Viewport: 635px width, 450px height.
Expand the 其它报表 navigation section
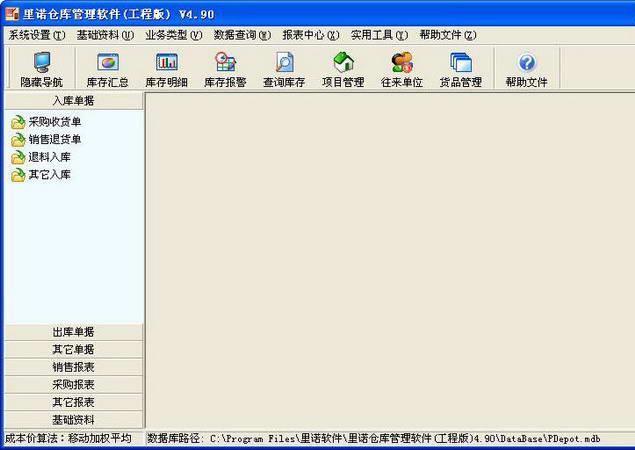pyautogui.click(x=74, y=403)
